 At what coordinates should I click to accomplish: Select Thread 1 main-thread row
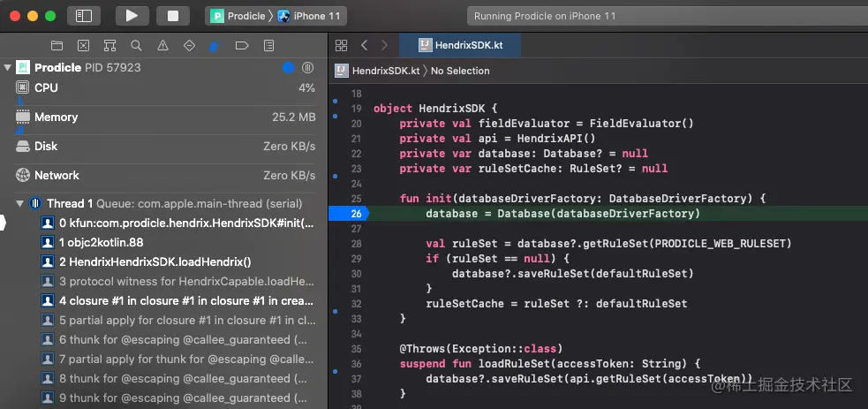pyautogui.click(x=164, y=203)
